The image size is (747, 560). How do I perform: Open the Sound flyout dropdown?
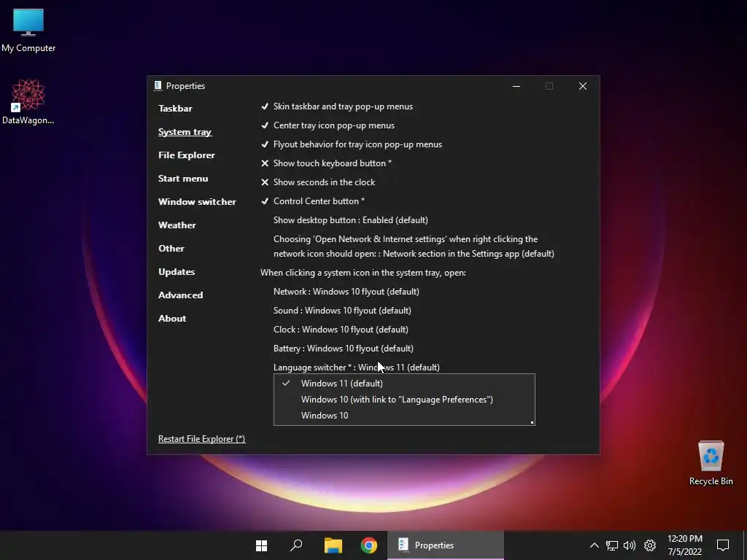(x=342, y=311)
